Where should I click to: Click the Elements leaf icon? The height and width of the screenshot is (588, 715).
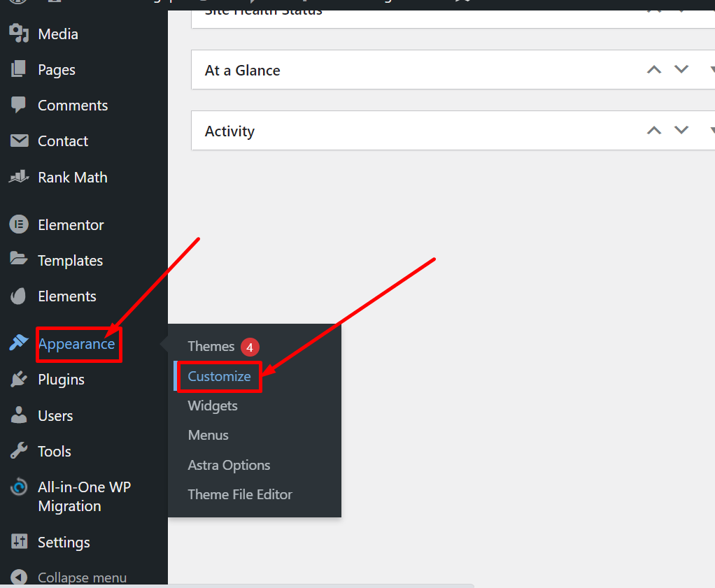(19, 296)
